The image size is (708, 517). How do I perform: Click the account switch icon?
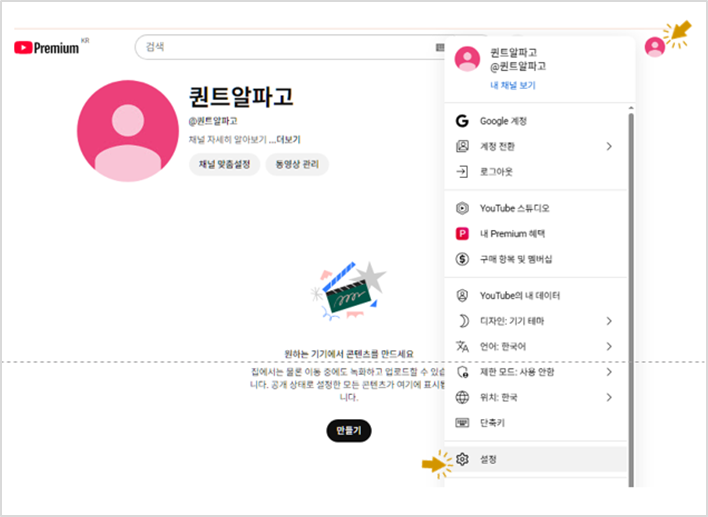pos(462,146)
